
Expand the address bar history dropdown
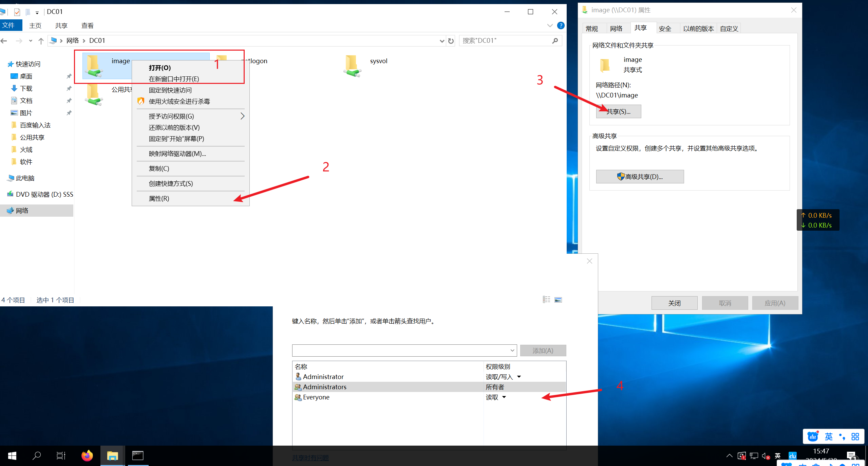pos(442,41)
